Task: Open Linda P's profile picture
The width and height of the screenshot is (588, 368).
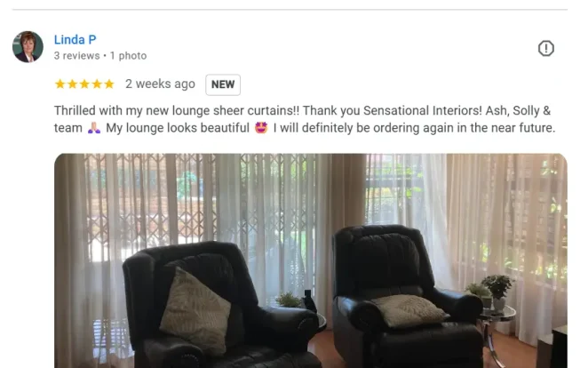Action: click(28, 47)
